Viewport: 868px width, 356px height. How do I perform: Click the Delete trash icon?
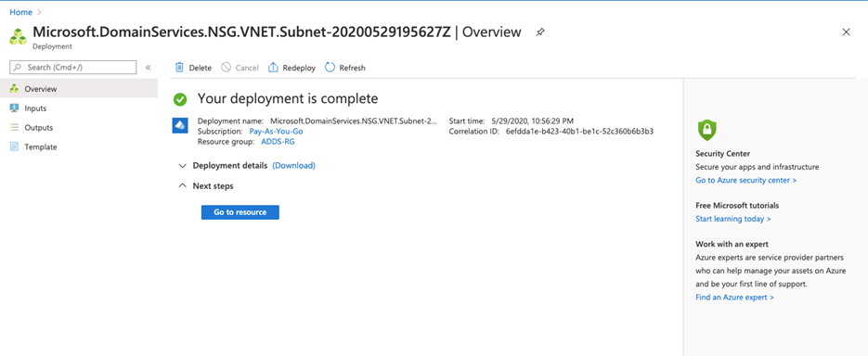tap(179, 68)
